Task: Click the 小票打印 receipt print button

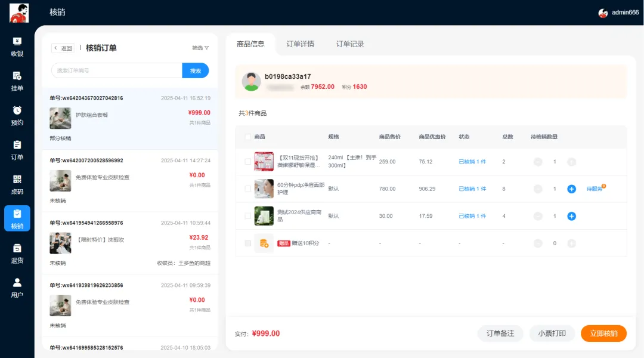Action: pos(552,334)
